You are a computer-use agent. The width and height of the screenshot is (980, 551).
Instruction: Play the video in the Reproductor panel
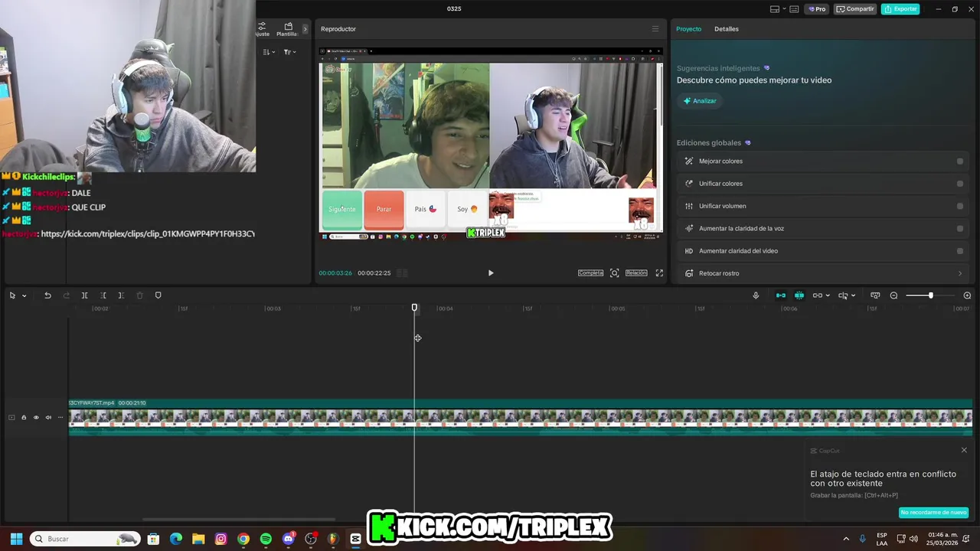click(x=491, y=273)
